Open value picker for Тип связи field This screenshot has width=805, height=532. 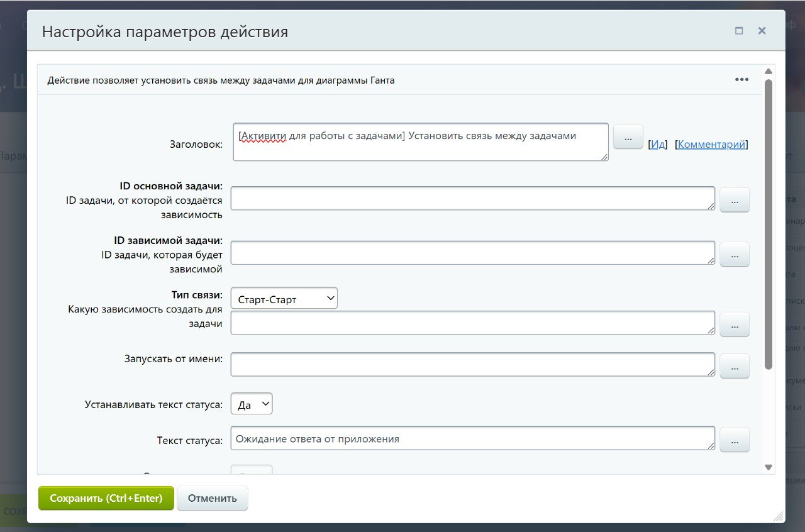pos(734,324)
